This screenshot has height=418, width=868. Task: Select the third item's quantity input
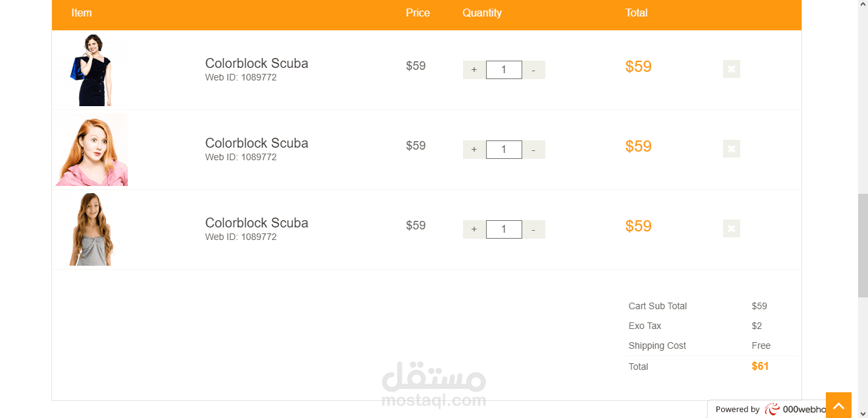[x=504, y=229]
